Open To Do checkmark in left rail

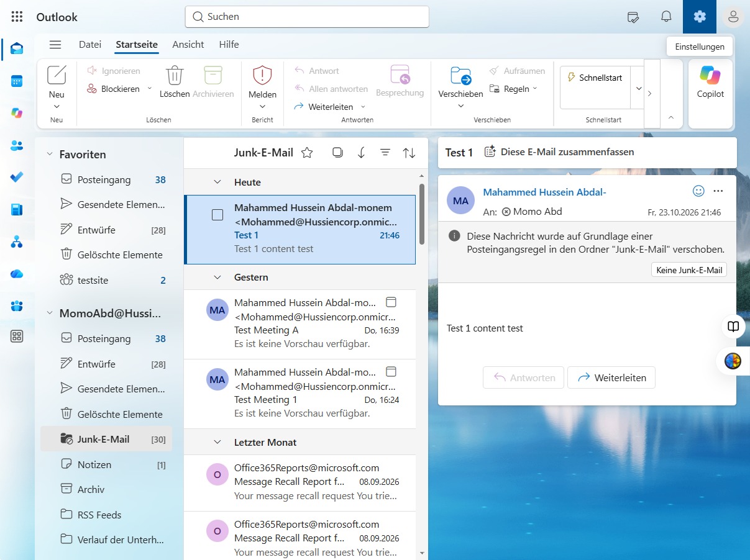tap(17, 177)
